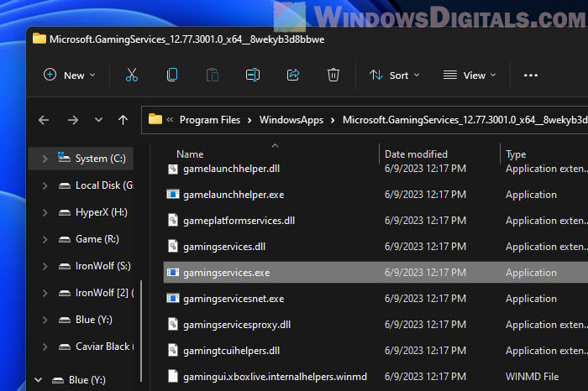Screen dimensions: 588x391
Task: Sort by the Type column header
Action: [x=516, y=154]
